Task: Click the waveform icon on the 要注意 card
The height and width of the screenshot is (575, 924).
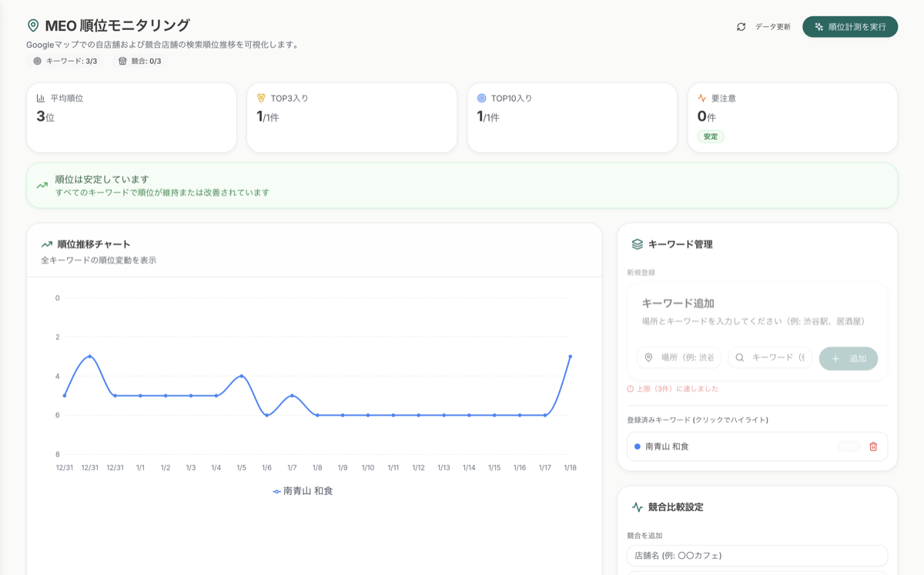Action: click(x=701, y=98)
